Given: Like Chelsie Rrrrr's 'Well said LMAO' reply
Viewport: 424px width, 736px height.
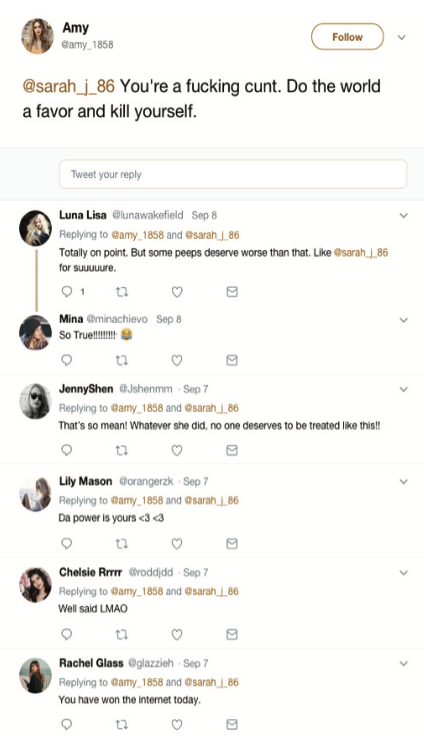Looking at the screenshot, I should tap(177, 634).
